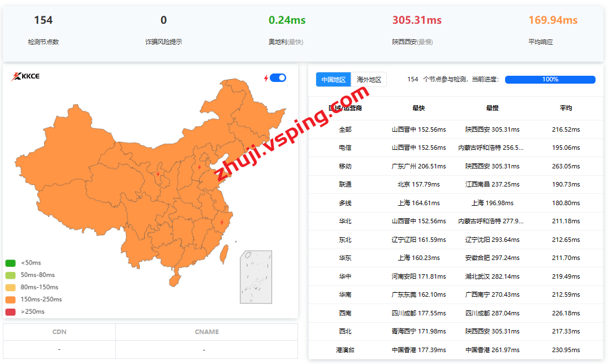Click the KKCE logo
The height and width of the screenshot is (364, 608).
click(25, 77)
